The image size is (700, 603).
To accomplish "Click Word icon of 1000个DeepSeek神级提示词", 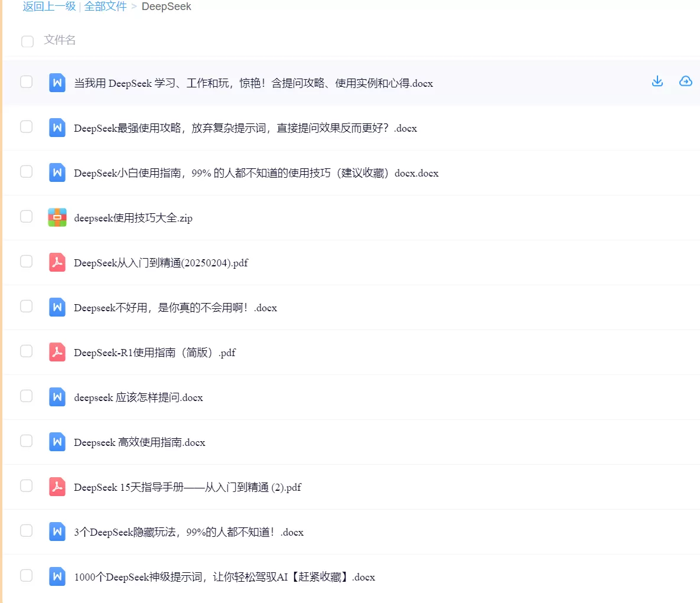I will click(x=57, y=577).
